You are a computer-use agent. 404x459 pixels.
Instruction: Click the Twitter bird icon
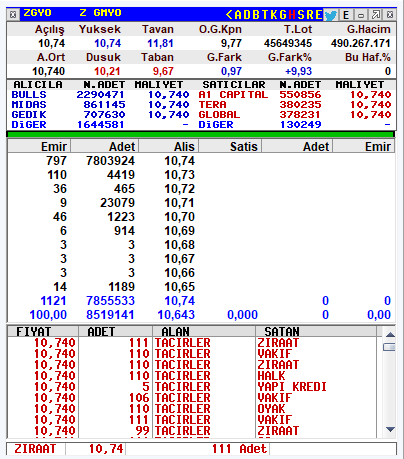331,15
